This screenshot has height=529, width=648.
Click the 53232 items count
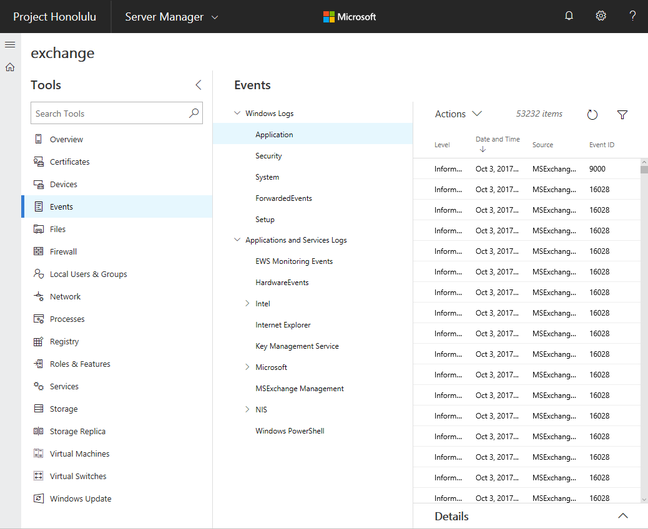coord(539,114)
